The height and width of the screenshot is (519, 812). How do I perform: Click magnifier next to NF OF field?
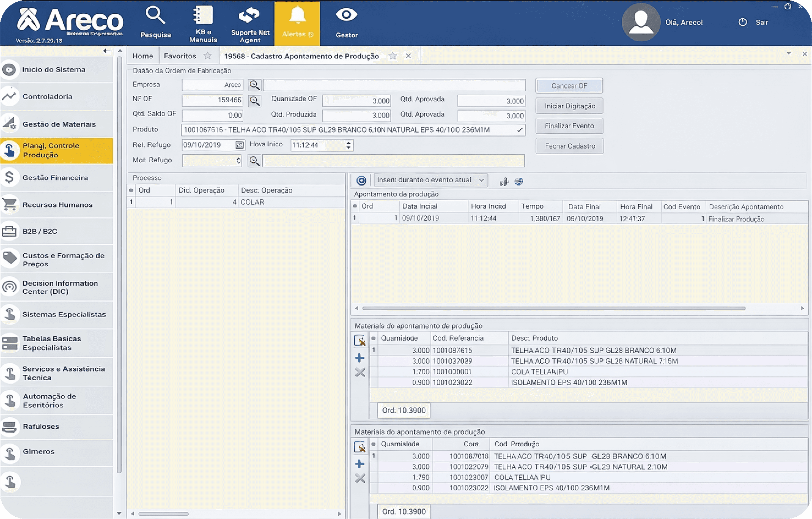click(x=255, y=100)
